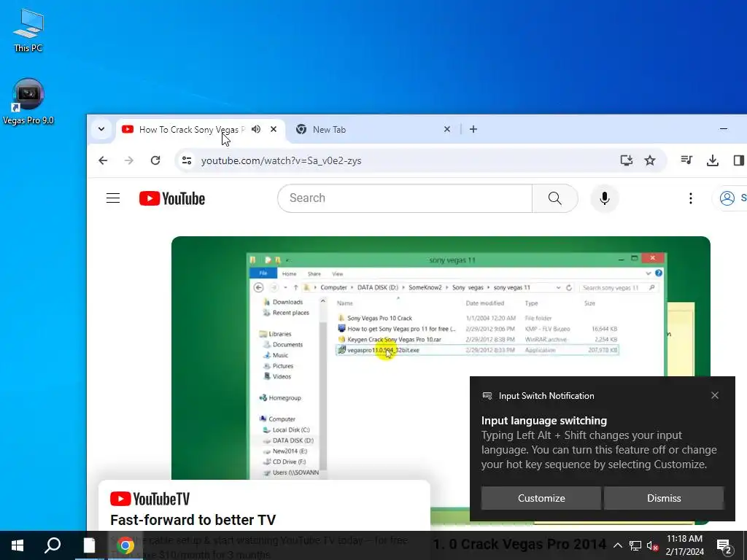747x560 pixels.
Task: Open the file icon on taskbar
Action: pyautogui.click(x=89, y=545)
